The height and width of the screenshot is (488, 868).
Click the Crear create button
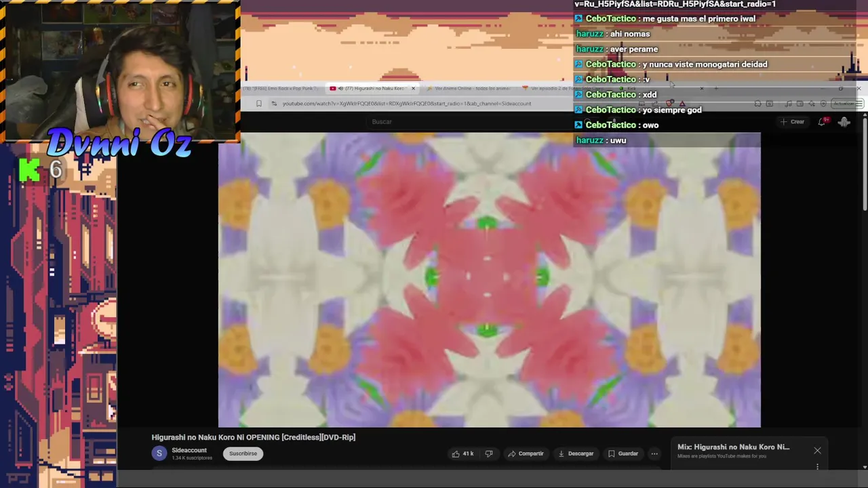(792, 122)
